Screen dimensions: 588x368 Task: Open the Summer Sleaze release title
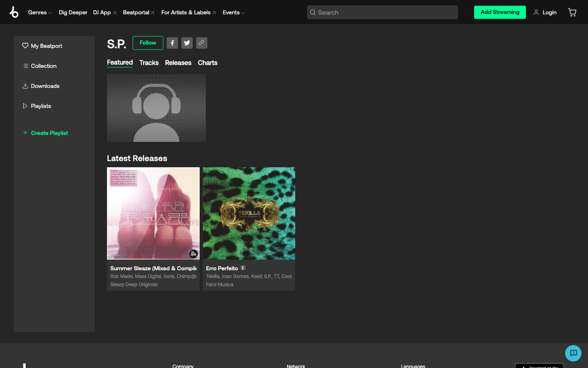coord(154,268)
